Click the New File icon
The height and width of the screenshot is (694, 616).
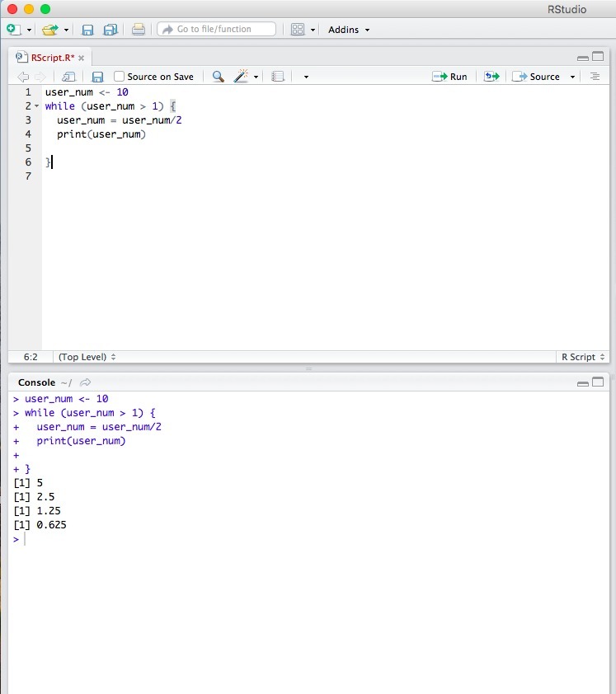click(x=13, y=30)
